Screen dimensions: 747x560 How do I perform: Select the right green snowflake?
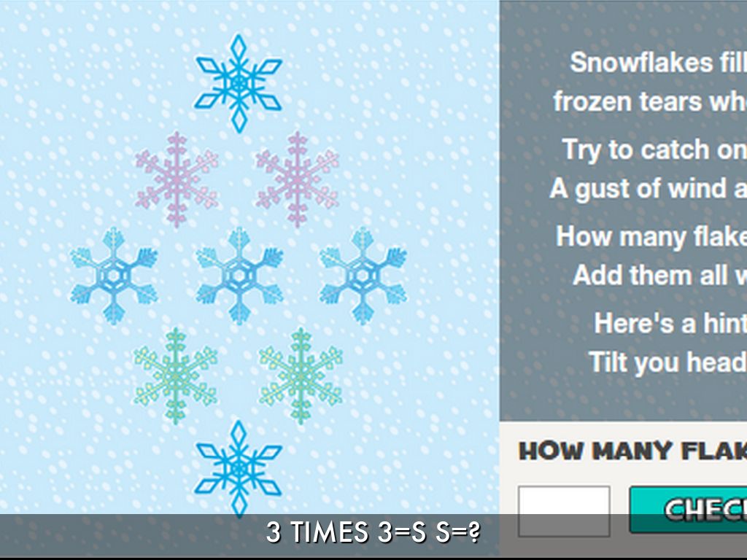[x=300, y=375]
